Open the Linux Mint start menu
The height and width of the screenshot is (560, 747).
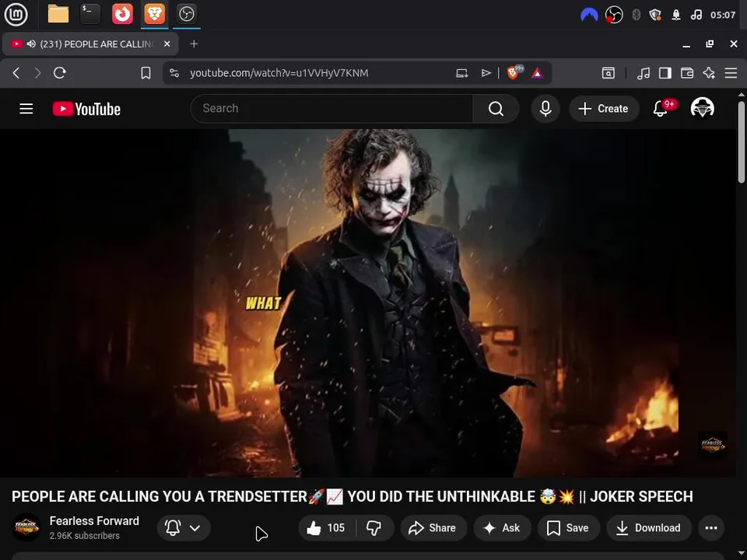pos(16,14)
